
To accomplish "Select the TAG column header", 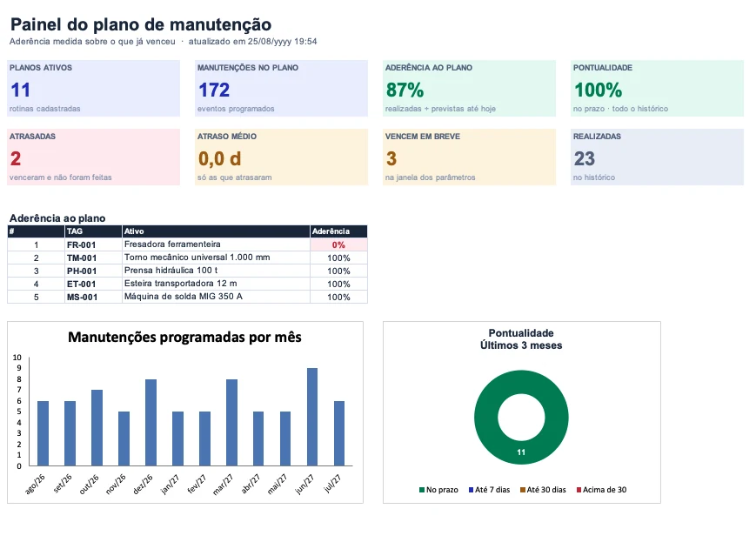I will point(93,231).
